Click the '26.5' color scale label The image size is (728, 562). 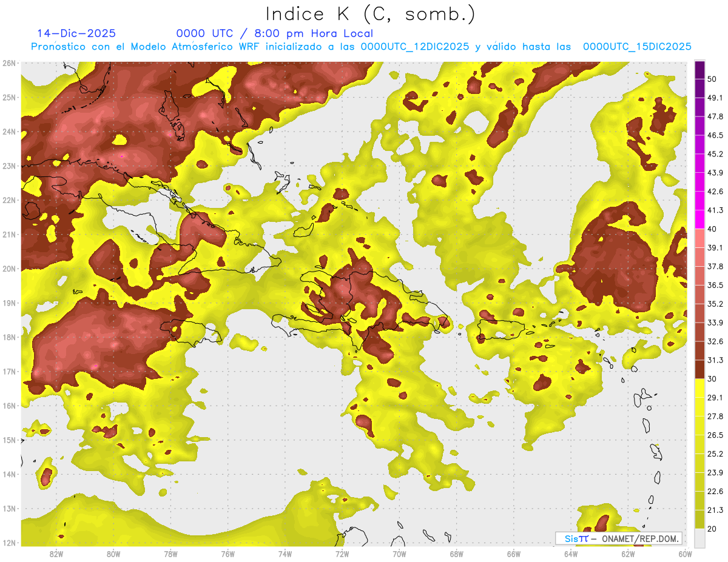(x=715, y=435)
